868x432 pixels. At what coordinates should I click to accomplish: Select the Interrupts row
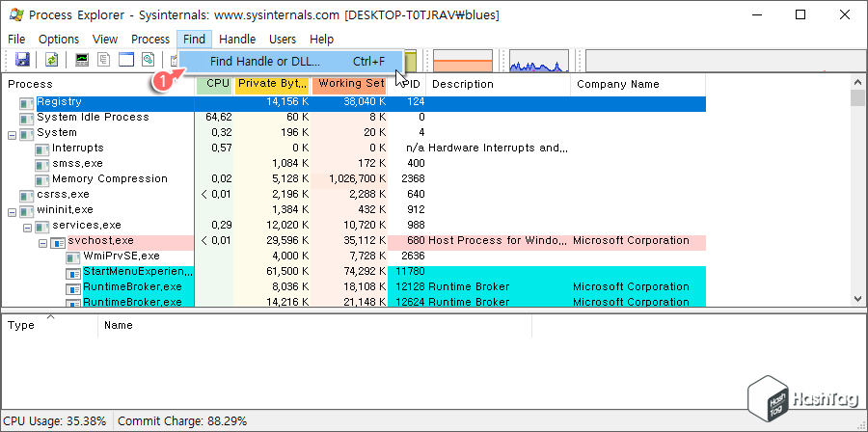(354, 148)
